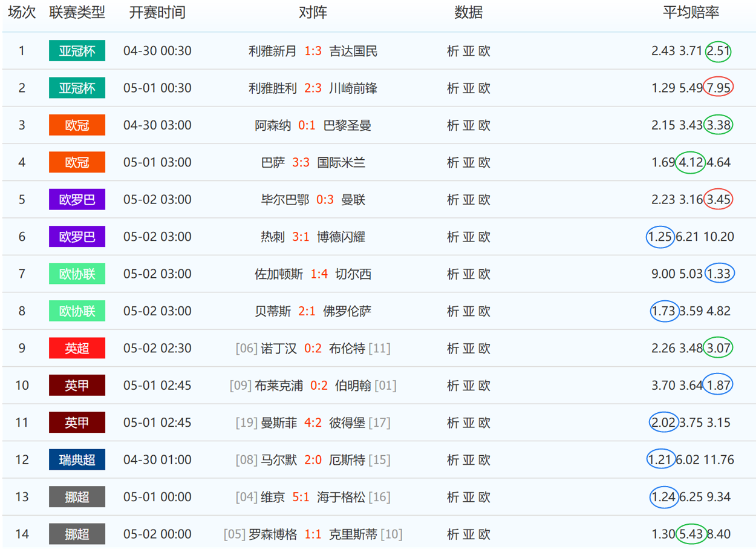Image resolution: width=756 pixels, height=549 pixels.
Task: Click the 4:2 score of 曼斯菲 match
Action: tap(313, 423)
